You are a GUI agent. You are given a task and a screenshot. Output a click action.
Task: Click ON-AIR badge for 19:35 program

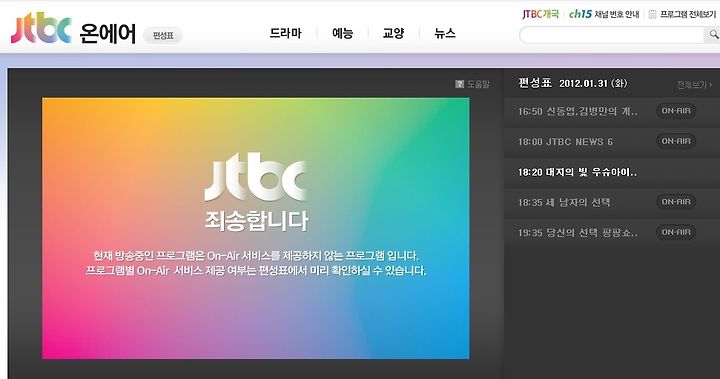pos(676,232)
